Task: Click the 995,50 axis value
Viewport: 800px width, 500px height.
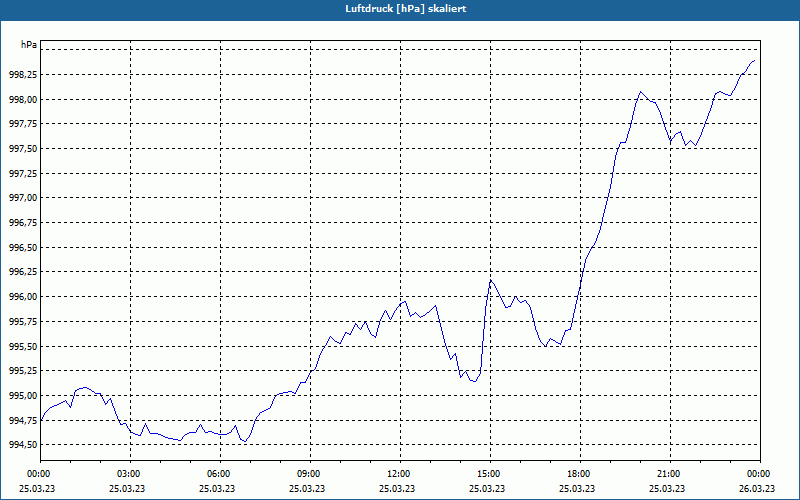Action: (23, 346)
